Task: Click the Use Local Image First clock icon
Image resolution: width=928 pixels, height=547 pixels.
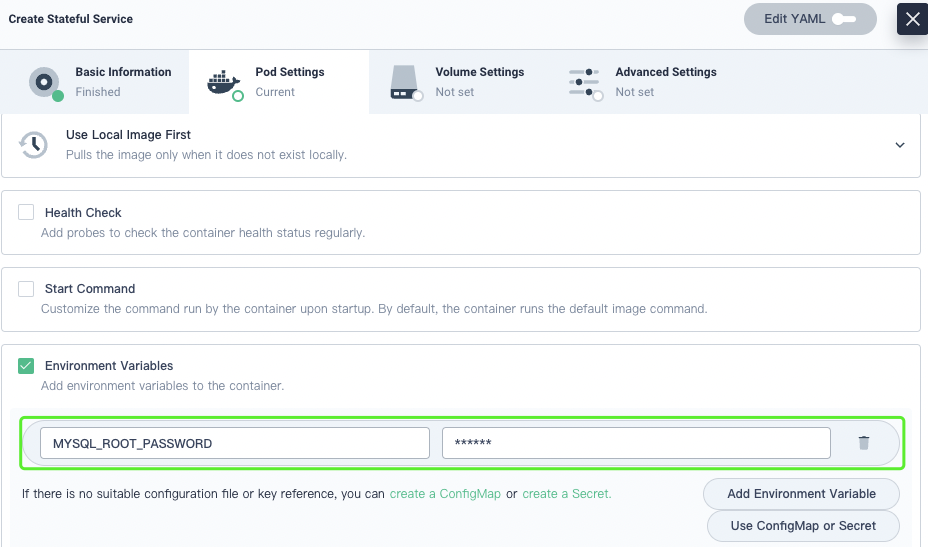Action: click(33, 144)
